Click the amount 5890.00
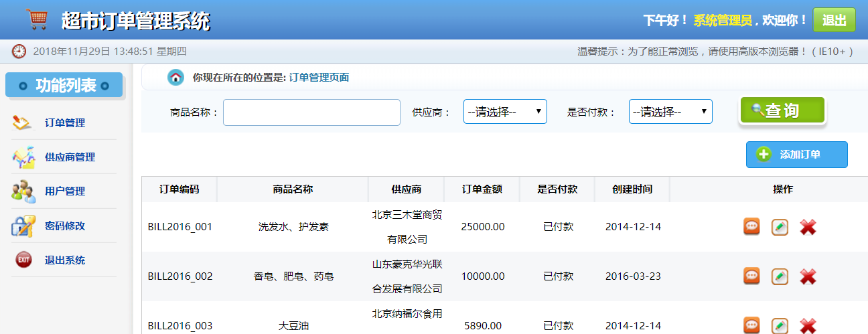The image size is (868, 334). [x=483, y=326]
